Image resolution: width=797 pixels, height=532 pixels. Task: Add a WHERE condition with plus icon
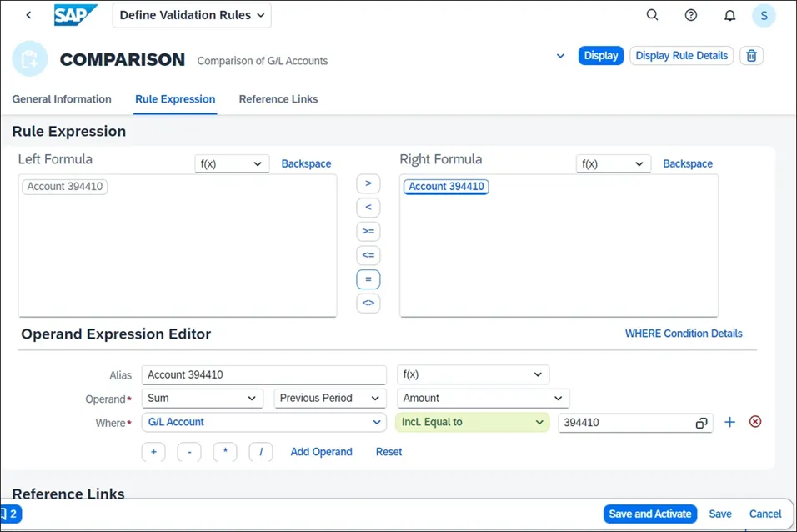pyautogui.click(x=729, y=422)
